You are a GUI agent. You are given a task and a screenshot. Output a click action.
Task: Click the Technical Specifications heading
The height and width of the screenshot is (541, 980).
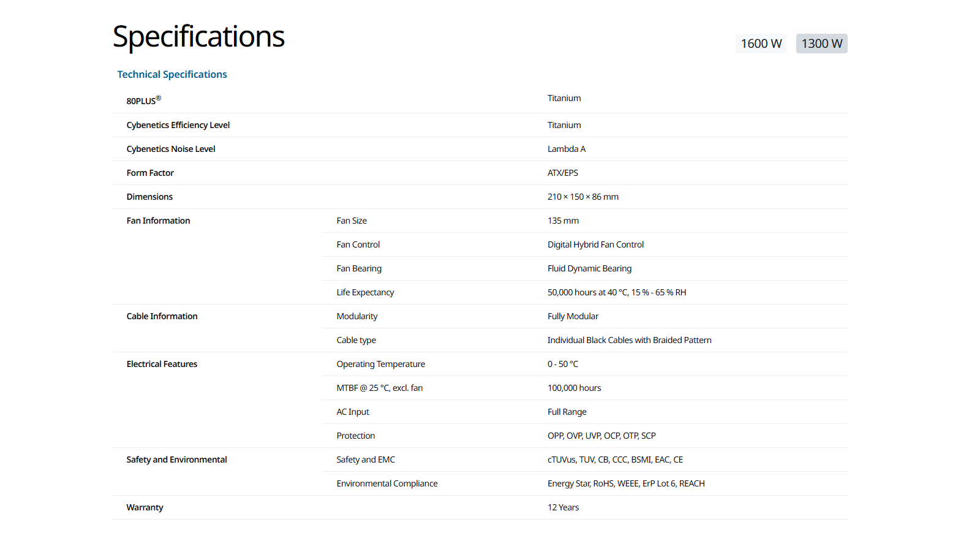172,74
